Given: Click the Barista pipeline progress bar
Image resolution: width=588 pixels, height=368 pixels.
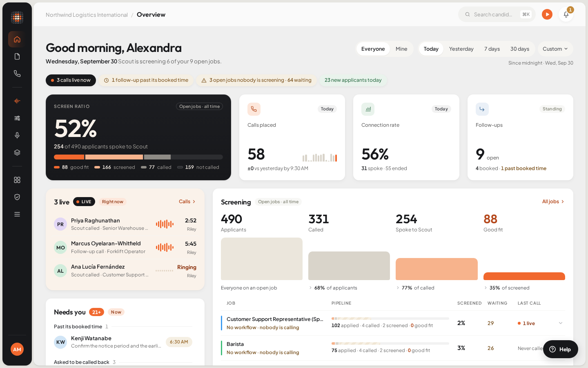Looking at the screenshot, I should (390, 343).
